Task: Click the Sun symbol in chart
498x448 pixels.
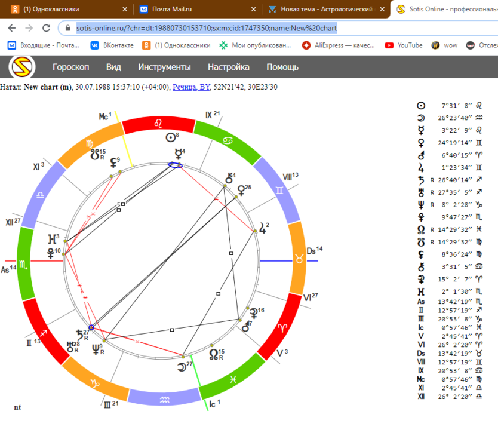Action: click(x=171, y=137)
